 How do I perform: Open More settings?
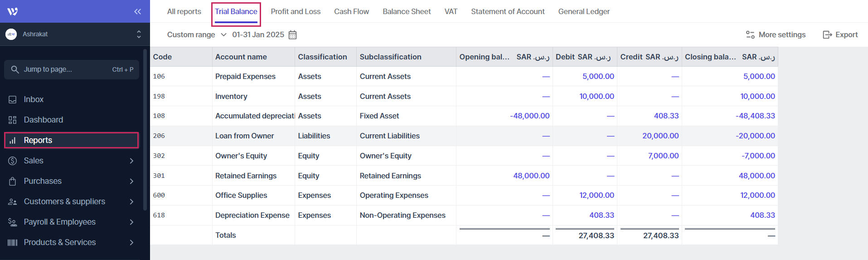pyautogui.click(x=776, y=35)
